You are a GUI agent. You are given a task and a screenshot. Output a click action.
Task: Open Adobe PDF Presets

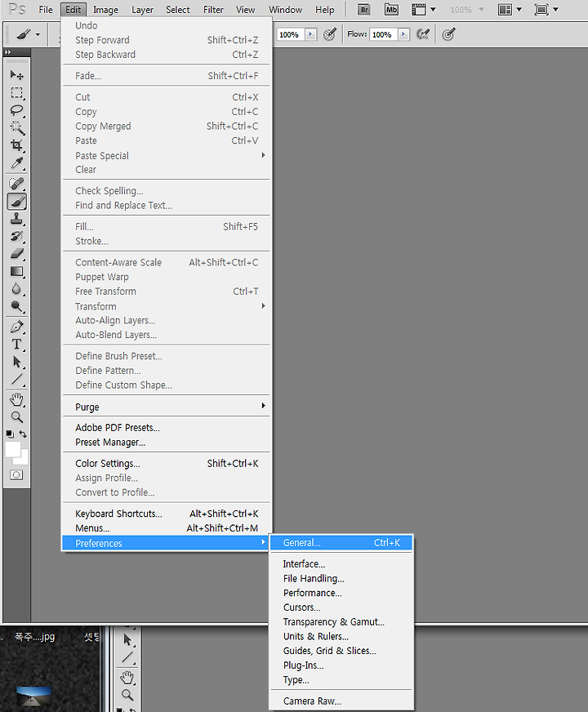point(166,427)
